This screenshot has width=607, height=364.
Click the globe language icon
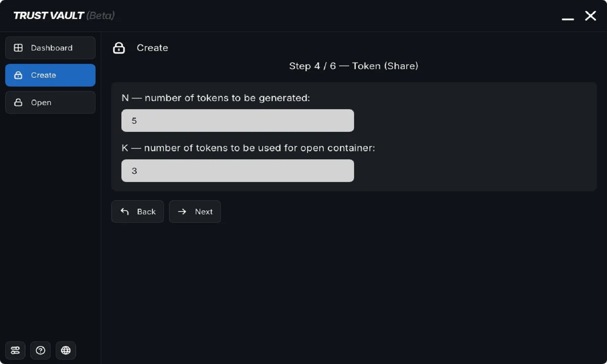(66, 350)
